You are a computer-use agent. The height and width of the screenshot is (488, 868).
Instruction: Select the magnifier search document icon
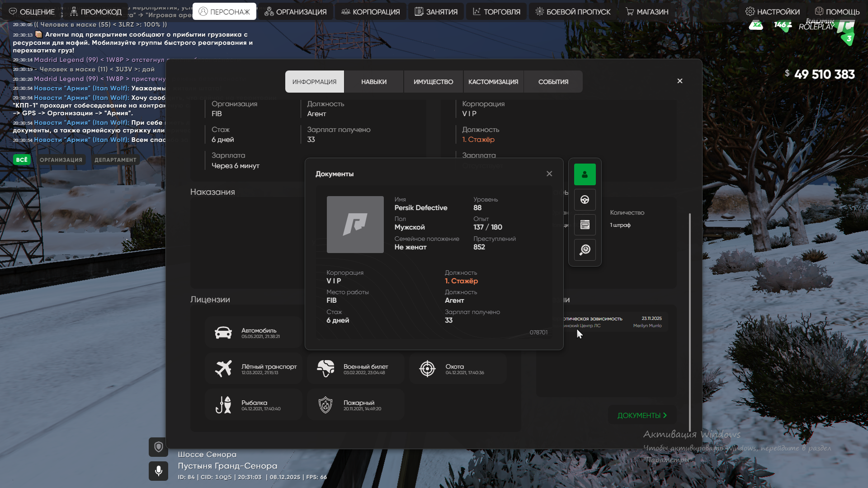585,250
